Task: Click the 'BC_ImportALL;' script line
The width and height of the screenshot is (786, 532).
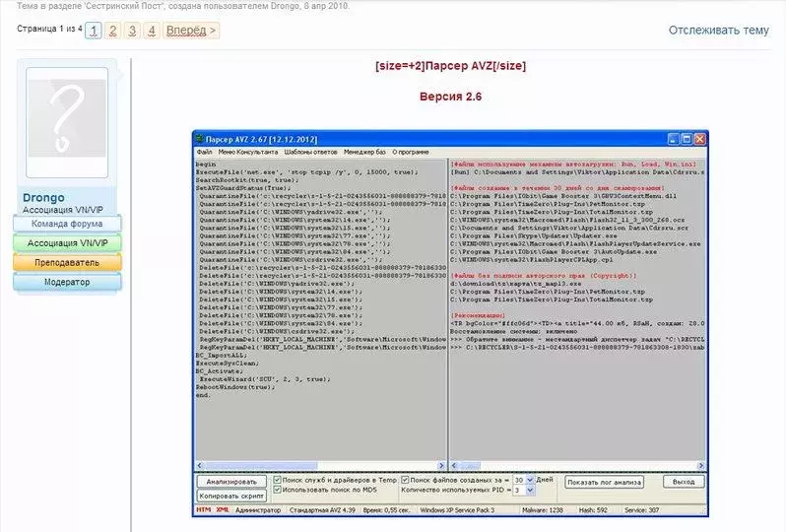Action: (221, 355)
